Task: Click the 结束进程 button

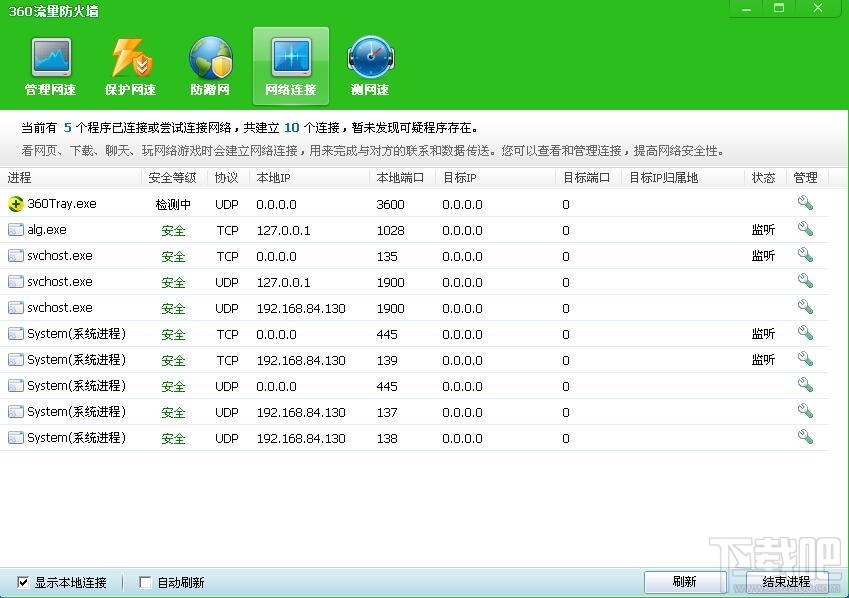Action: tap(786, 581)
